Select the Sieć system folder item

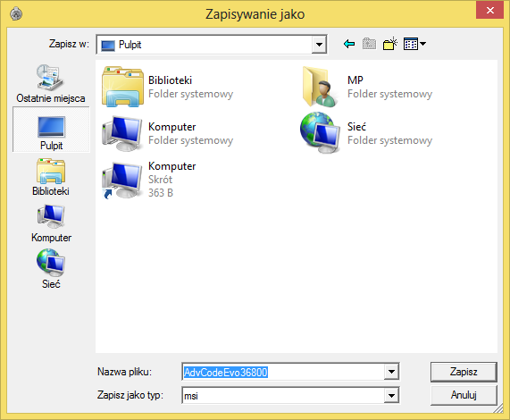tap(366, 133)
